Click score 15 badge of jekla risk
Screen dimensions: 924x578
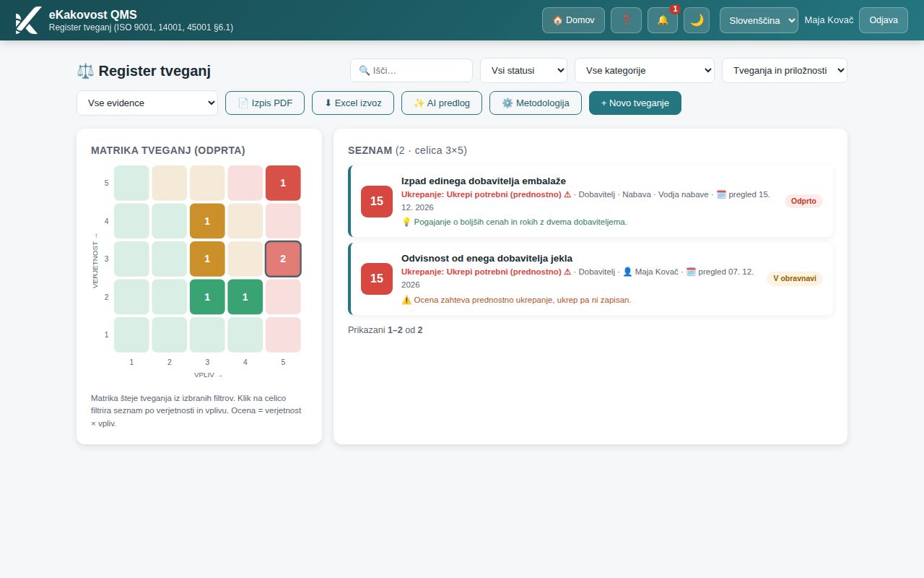pyautogui.click(x=377, y=279)
